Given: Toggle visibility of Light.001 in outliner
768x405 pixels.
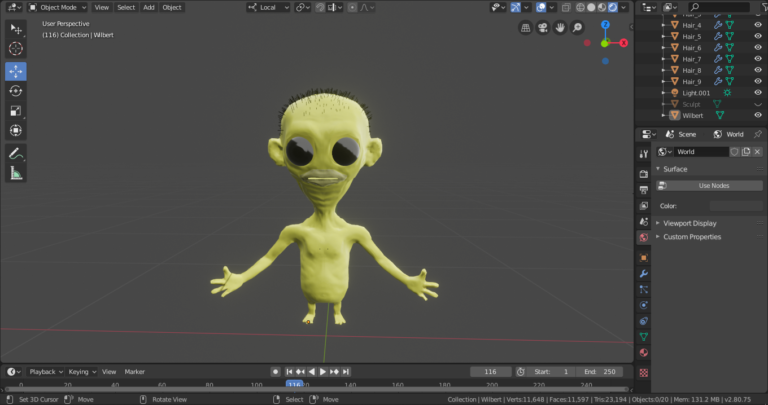Looking at the screenshot, I should coord(757,92).
